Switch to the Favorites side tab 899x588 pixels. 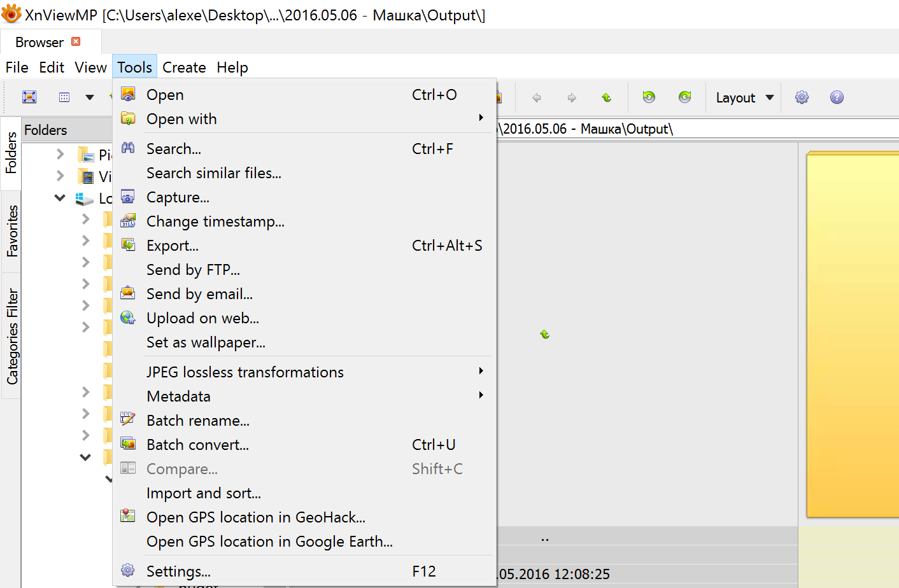coord(11,231)
